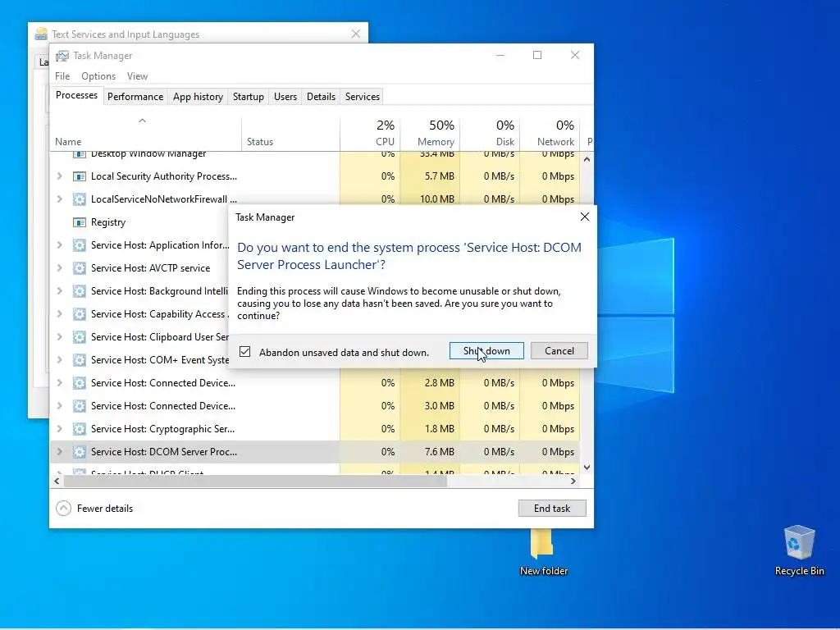The width and height of the screenshot is (840, 630).
Task: Switch to the App history tab
Action: click(x=198, y=97)
